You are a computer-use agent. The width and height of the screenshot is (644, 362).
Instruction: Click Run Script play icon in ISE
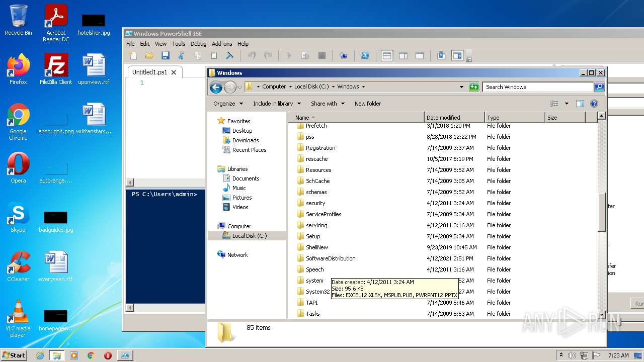coord(289,56)
